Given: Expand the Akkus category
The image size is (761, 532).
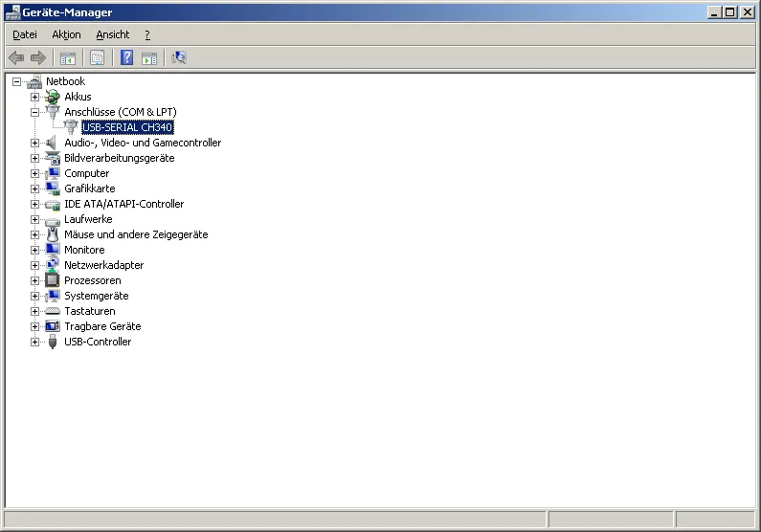Looking at the screenshot, I should click(x=35, y=97).
